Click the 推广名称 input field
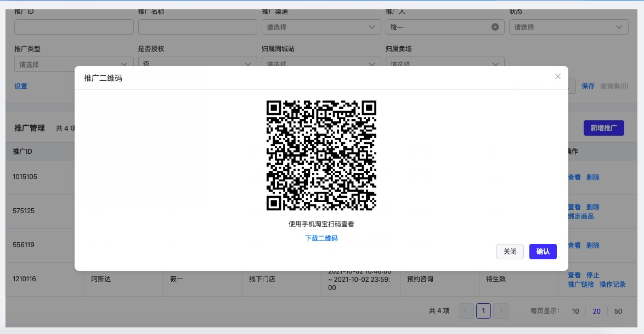Viewport: 644px width, 334px height. point(197,27)
